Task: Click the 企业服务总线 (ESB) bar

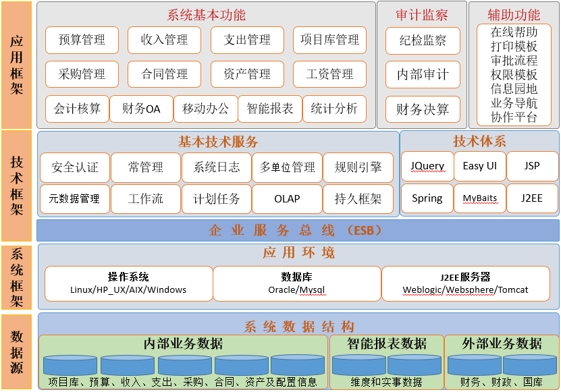Action: pyautogui.click(x=298, y=230)
